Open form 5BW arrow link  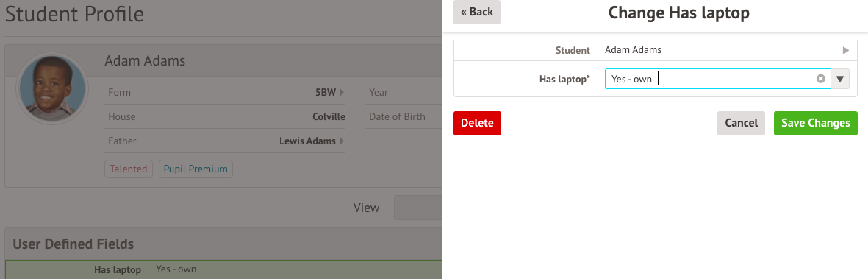click(342, 93)
